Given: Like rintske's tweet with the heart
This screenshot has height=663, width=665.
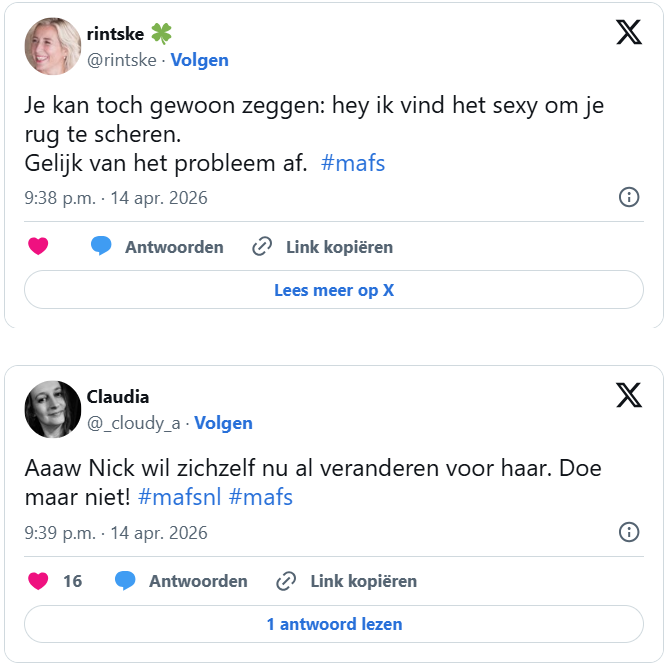Looking at the screenshot, I should click(x=38, y=246).
